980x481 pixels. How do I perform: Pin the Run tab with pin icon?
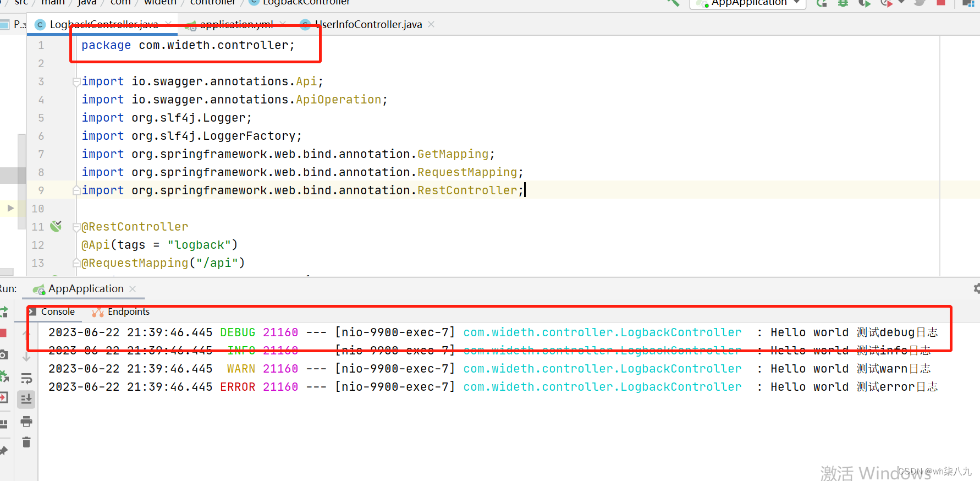tap(3, 450)
